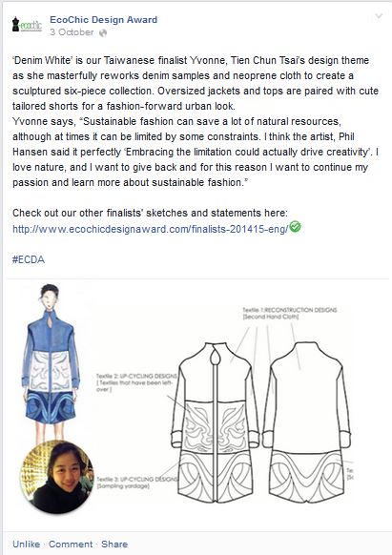Click the Textile 1 Reconstruction Designs label
The height and width of the screenshot is (555, 392).
289,313
